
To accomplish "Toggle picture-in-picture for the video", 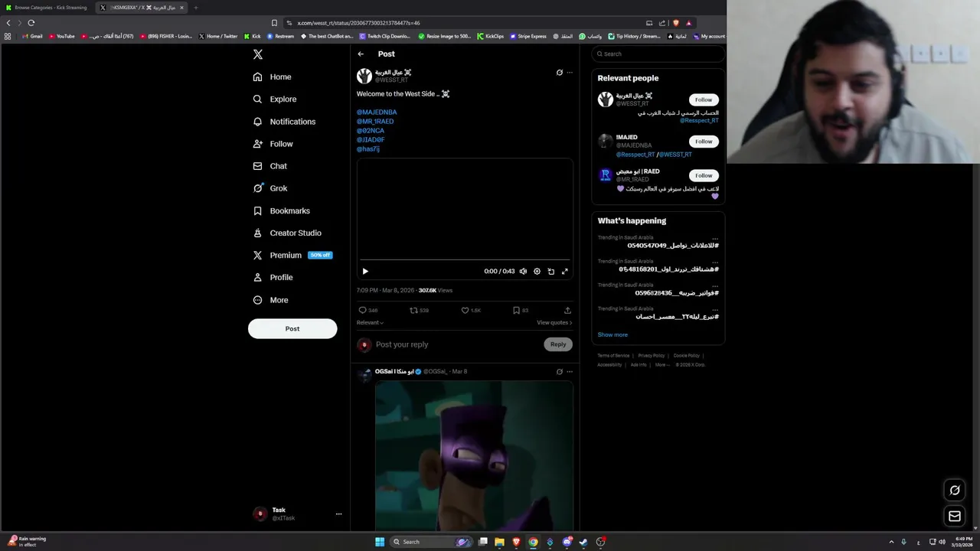I will coord(550,271).
